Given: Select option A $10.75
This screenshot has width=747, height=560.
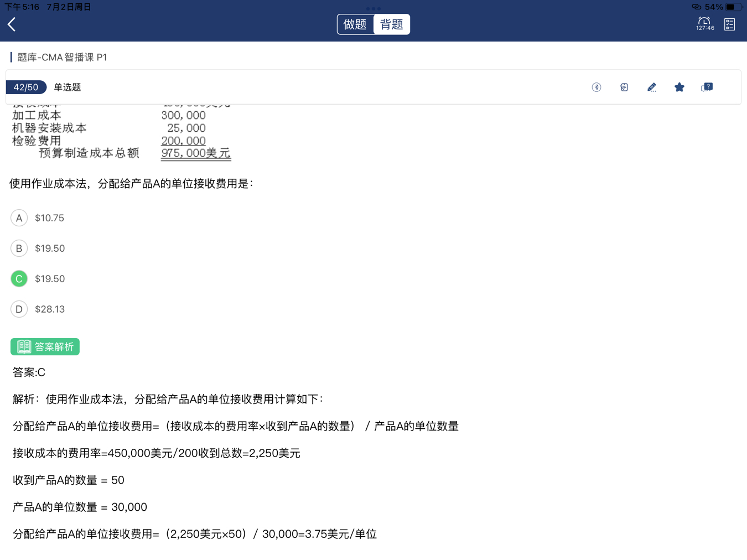Looking at the screenshot, I should 19,218.
